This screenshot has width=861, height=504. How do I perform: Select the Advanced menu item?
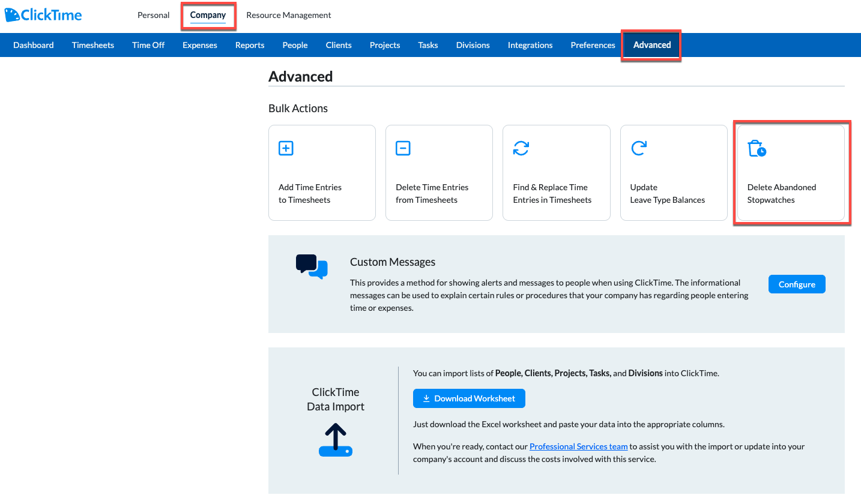click(652, 45)
